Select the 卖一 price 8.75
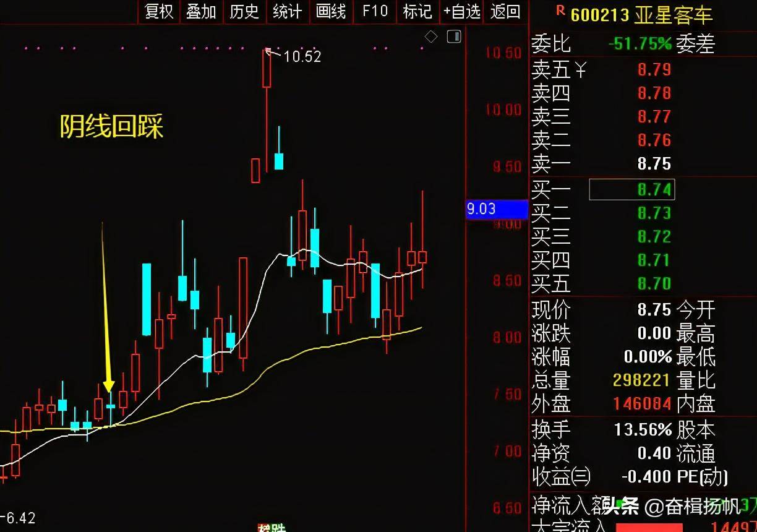This screenshot has height=532, width=757. pos(654,163)
